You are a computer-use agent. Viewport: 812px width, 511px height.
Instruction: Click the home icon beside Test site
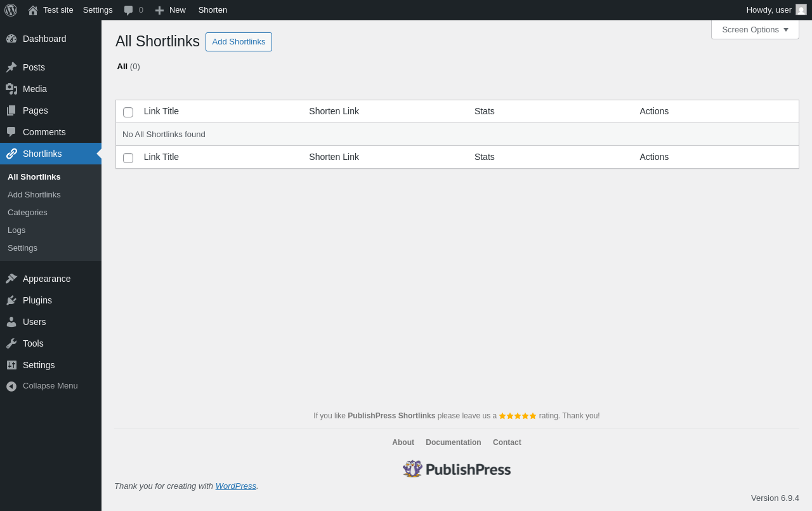point(33,10)
